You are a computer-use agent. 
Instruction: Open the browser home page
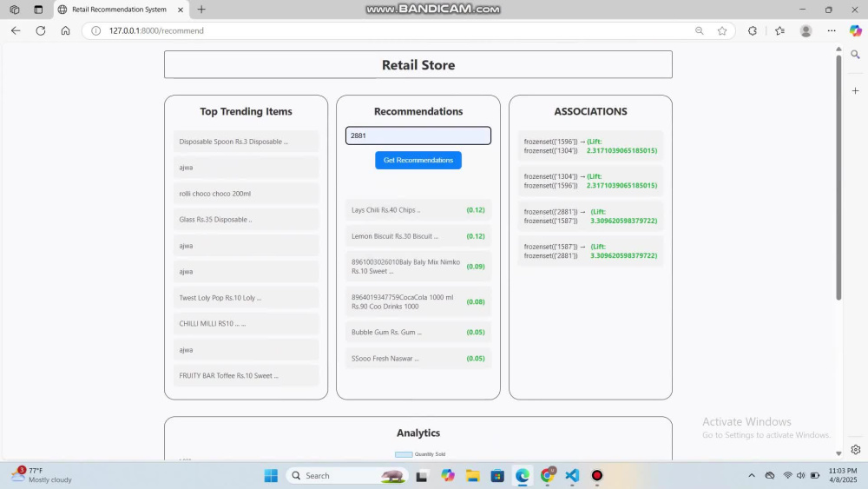pyautogui.click(x=65, y=31)
